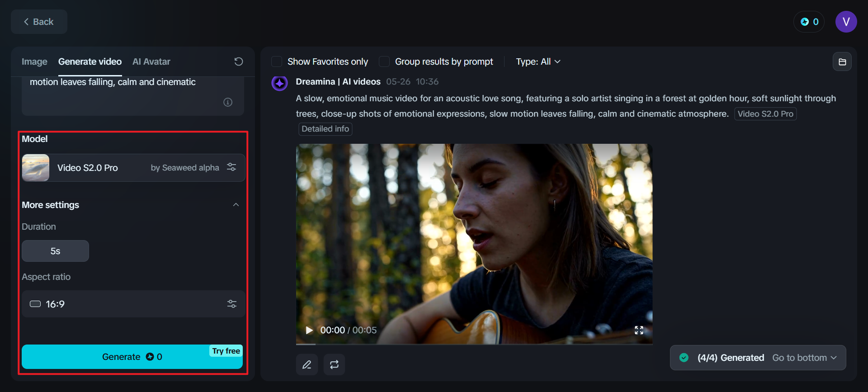Enable Show Favorites only checkbox
This screenshot has height=392, width=868.
click(277, 61)
